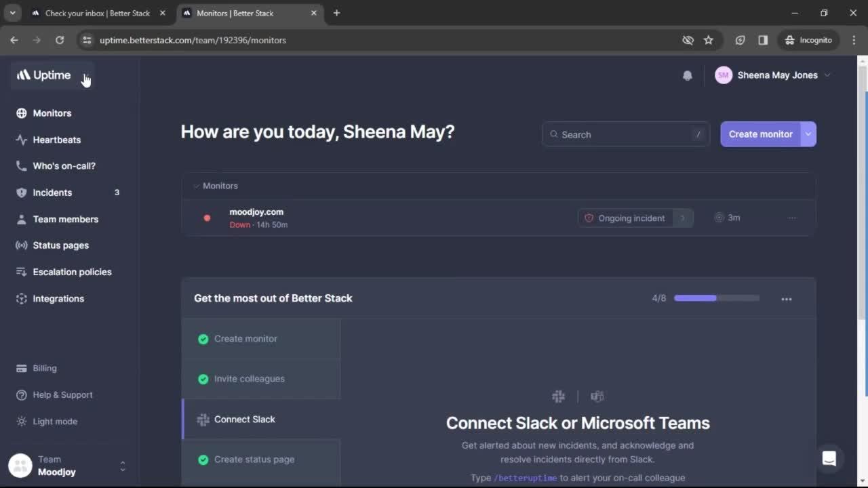This screenshot has height=488, width=868.
Task: Open the chat support widget
Action: (x=829, y=459)
